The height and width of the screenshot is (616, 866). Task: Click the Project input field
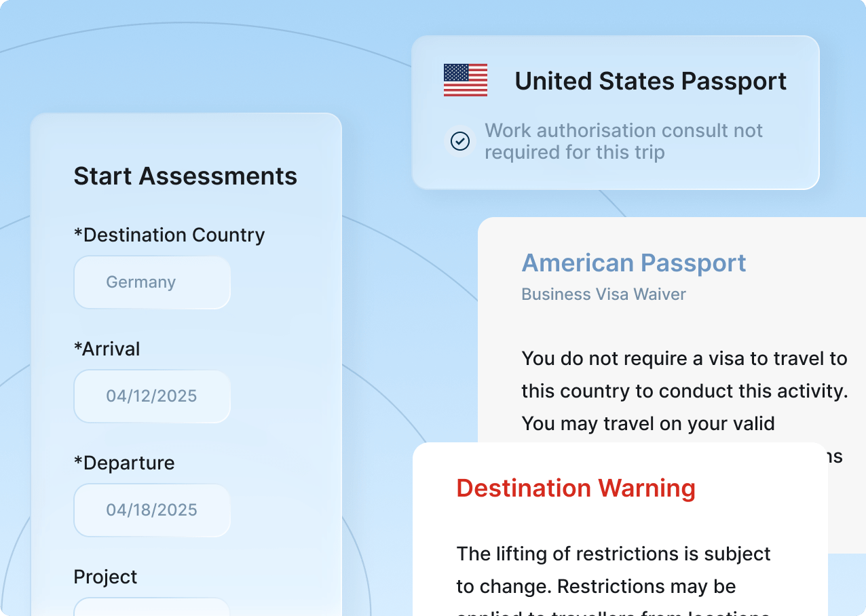[x=152, y=608]
